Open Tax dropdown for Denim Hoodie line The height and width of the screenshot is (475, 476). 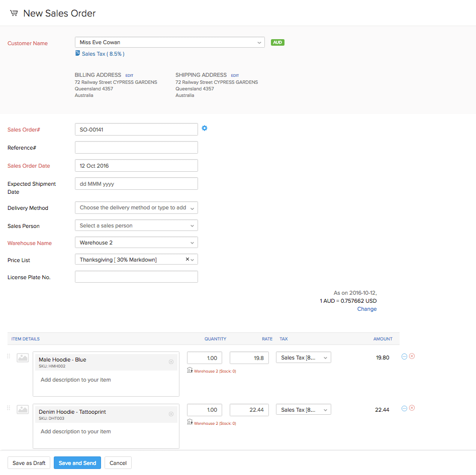(x=303, y=409)
